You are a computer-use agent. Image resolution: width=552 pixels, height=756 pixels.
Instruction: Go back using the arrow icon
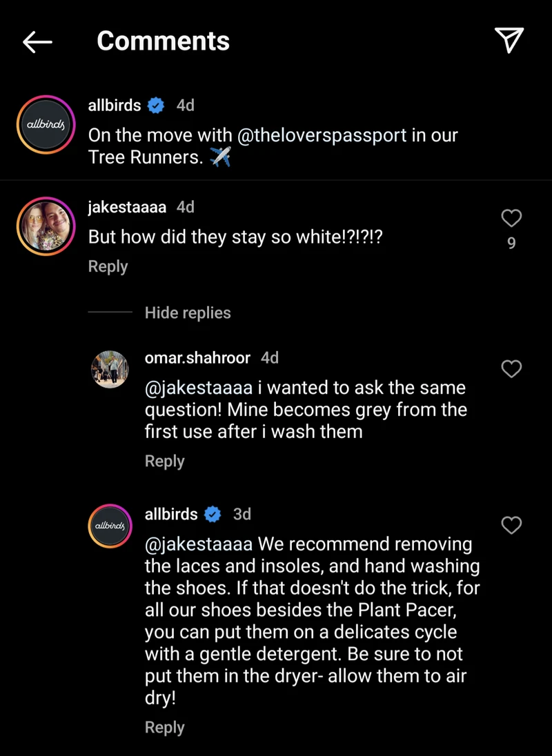pos(37,42)
